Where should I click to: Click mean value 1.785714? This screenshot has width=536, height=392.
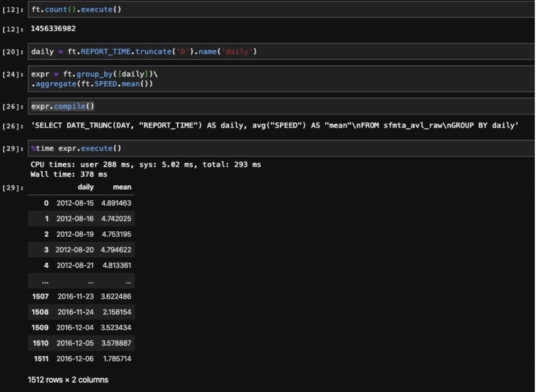point(118,359)
